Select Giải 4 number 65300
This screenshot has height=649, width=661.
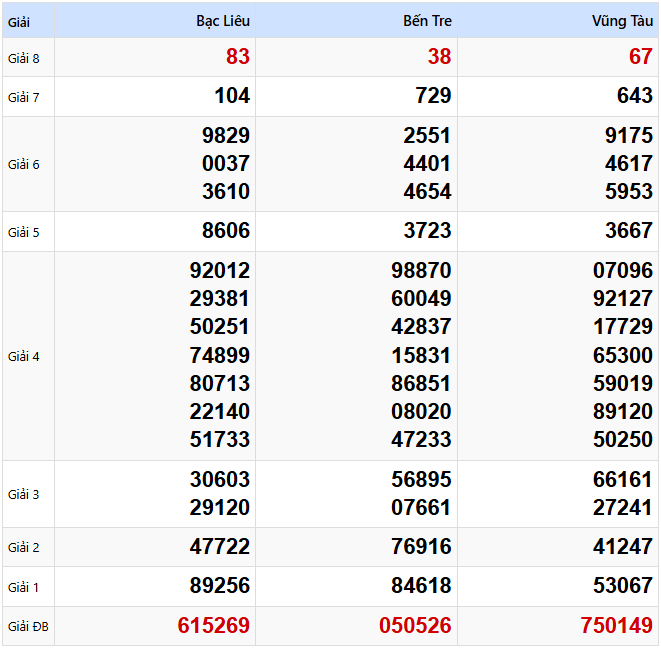tap(622, 355)
